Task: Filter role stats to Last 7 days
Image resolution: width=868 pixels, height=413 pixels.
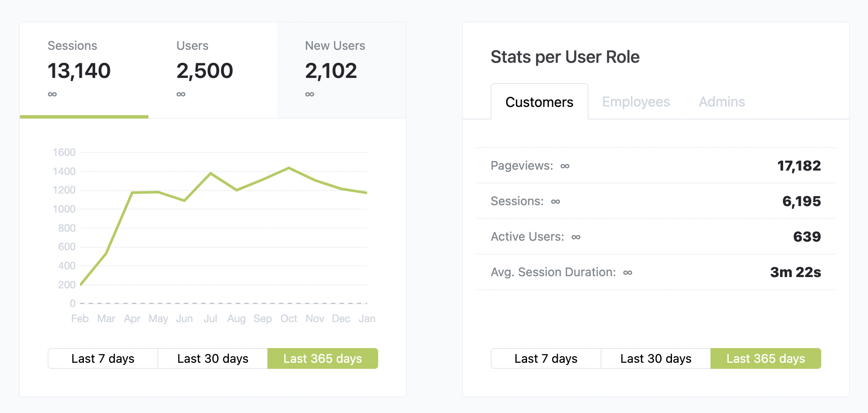Action: (546, 358)
